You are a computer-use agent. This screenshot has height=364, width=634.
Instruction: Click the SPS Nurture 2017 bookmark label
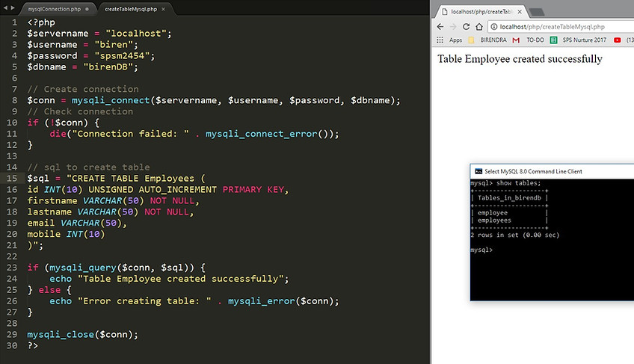pos(585,40)
